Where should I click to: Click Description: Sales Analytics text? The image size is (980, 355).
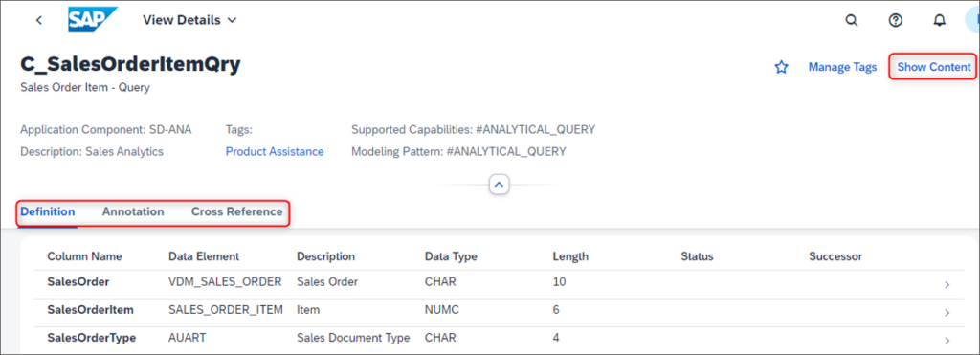pyautogui.click(x=92, y=152)
